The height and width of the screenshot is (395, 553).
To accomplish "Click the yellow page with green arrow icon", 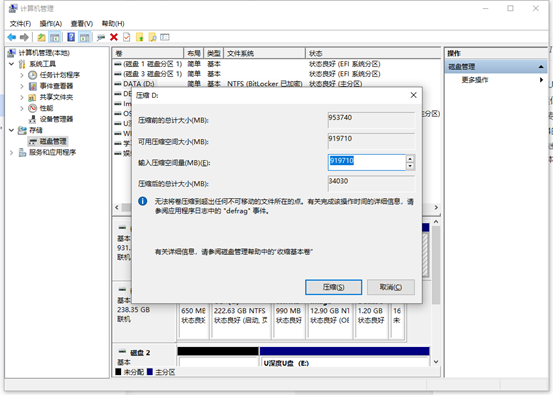I will [x=140, y=37].
